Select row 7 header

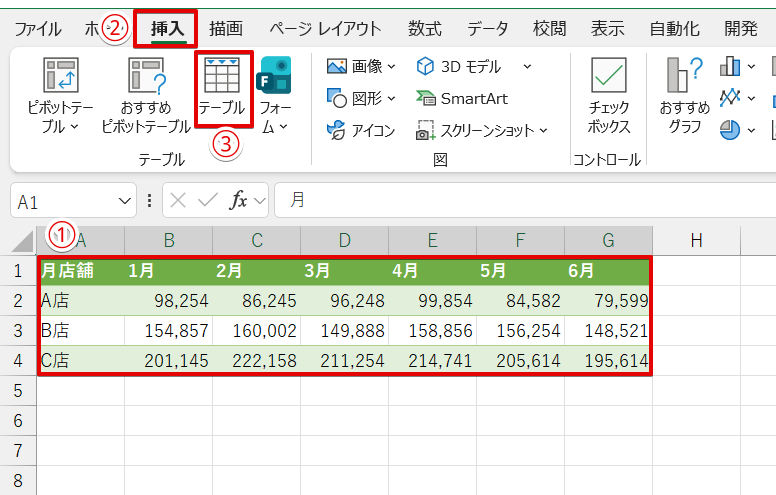tap(18, 450)
